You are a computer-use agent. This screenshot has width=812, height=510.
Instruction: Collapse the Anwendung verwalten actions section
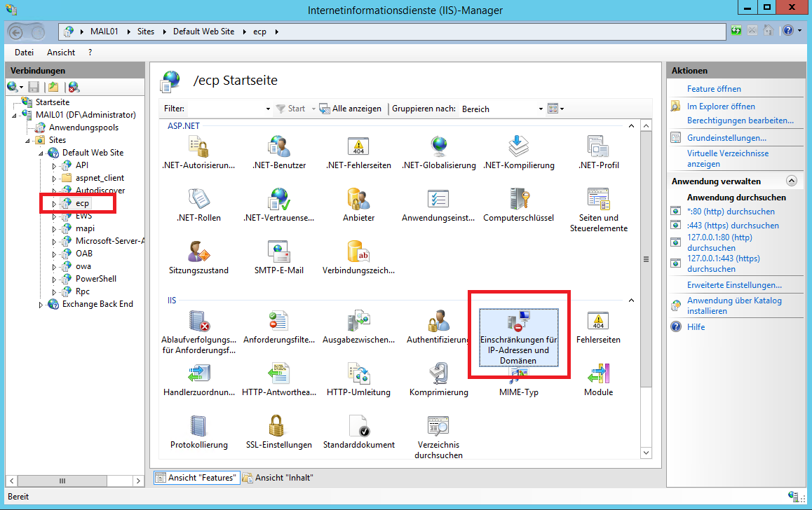792,181
